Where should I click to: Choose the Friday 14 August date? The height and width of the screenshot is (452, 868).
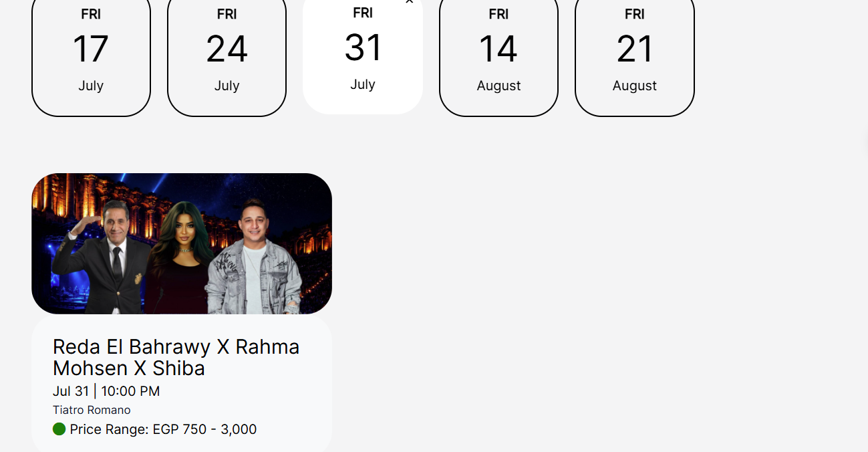(x=498, y=57)
